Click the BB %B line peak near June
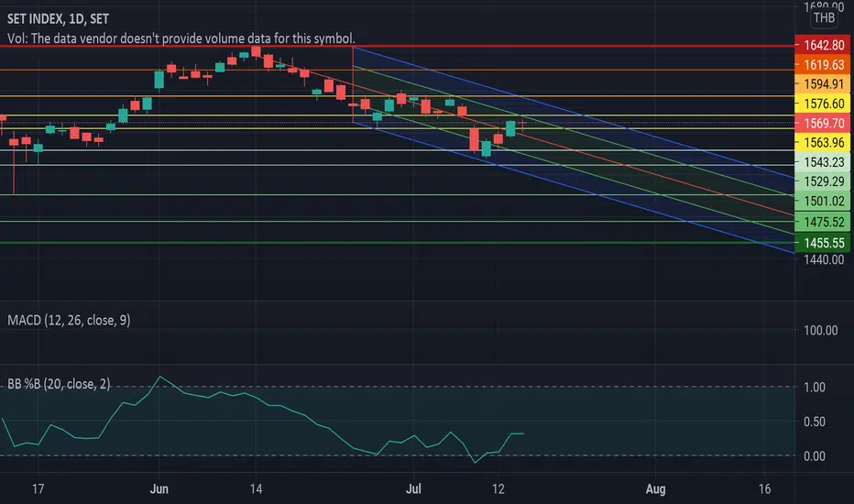 [x=159, y=377]
